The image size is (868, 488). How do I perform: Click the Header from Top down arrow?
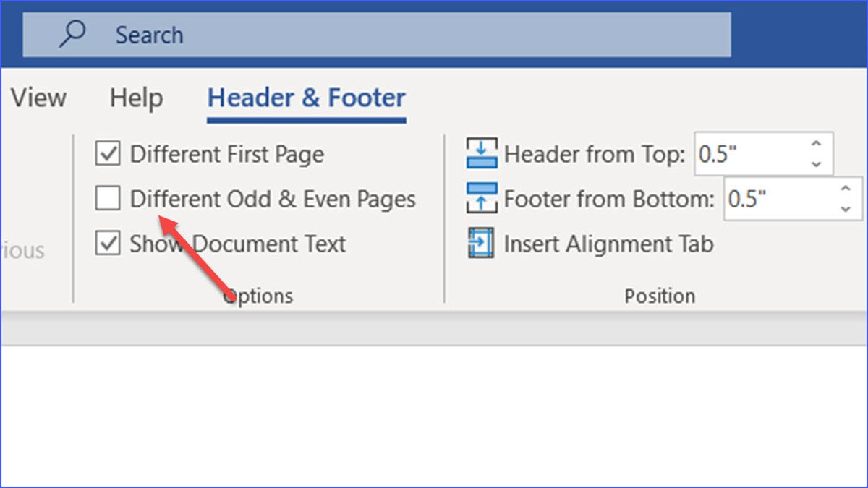816,163
